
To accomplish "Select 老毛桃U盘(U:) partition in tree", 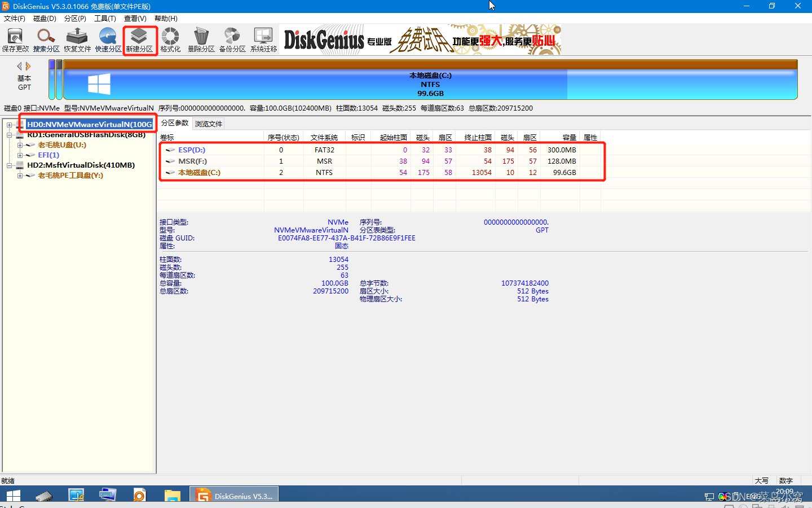I will pyautogui.click(x=62, y=145).
